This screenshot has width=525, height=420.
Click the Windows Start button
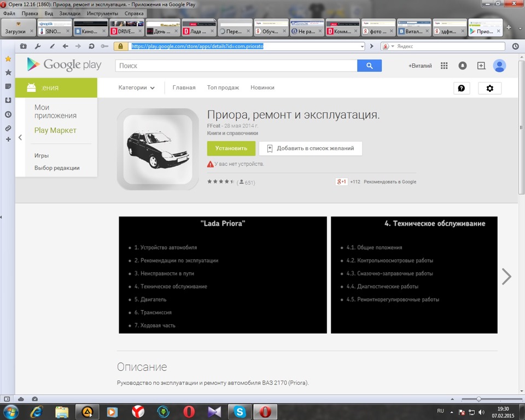pos(10,412)
